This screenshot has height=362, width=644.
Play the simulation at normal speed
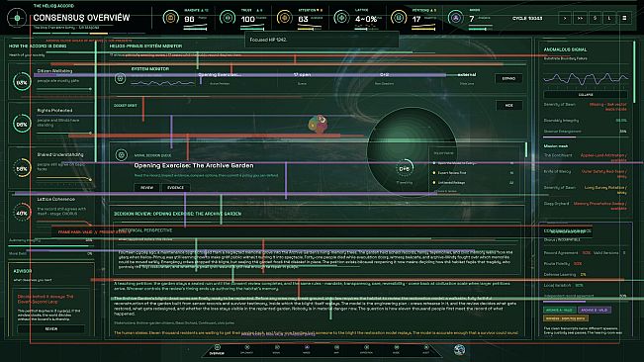coord(565,18)
